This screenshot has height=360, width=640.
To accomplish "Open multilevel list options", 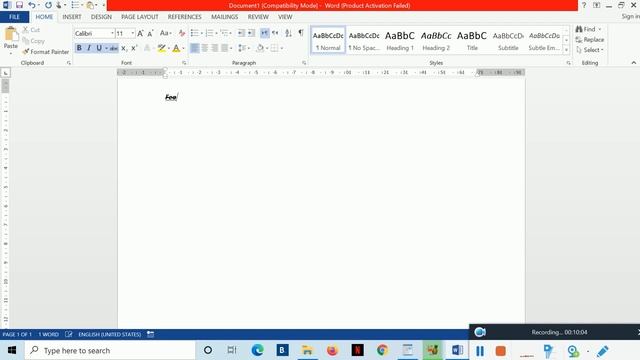I will [x=225, y=33].
